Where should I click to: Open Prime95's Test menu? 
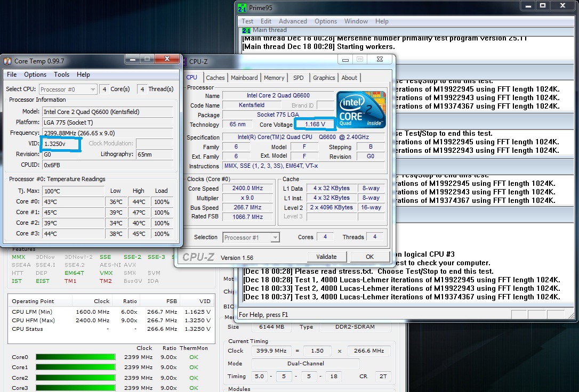coord(247,21)
